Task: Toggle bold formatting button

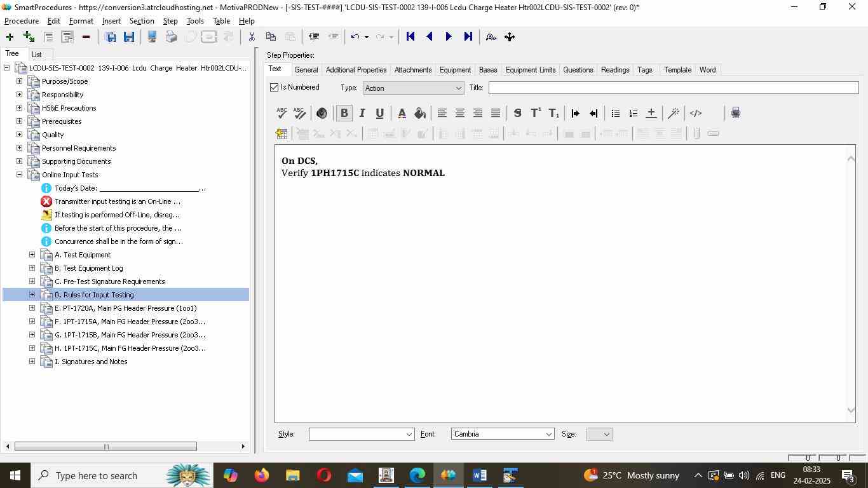Action: pos(344,113)
